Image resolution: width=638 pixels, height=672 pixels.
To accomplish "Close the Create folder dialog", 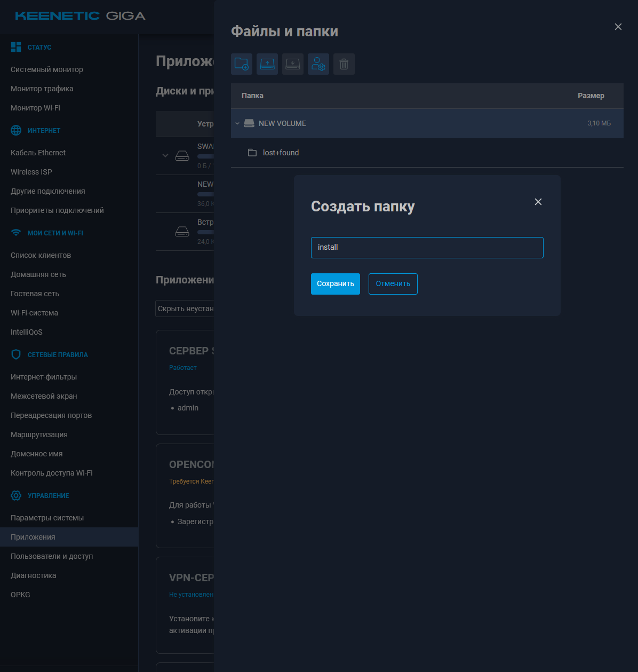I will pos(538,202).
